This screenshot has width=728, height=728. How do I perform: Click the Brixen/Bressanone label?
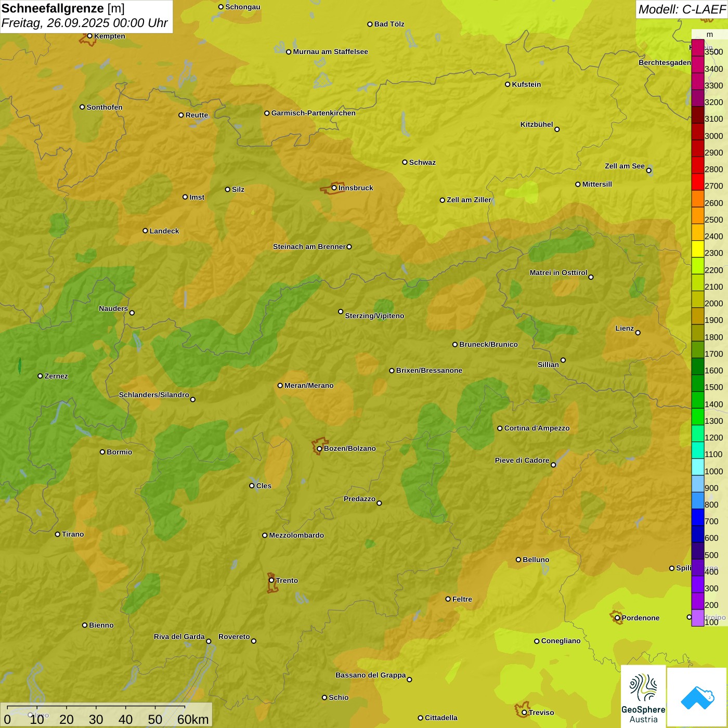tap(429, 370)
